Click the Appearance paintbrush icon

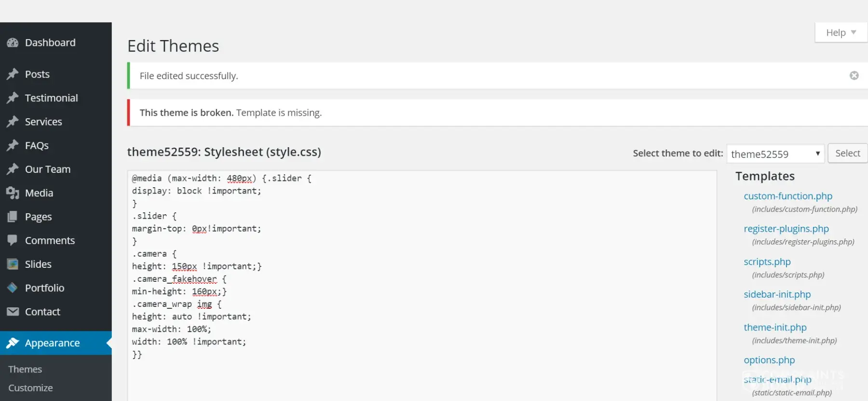click(x=13, y=343)
